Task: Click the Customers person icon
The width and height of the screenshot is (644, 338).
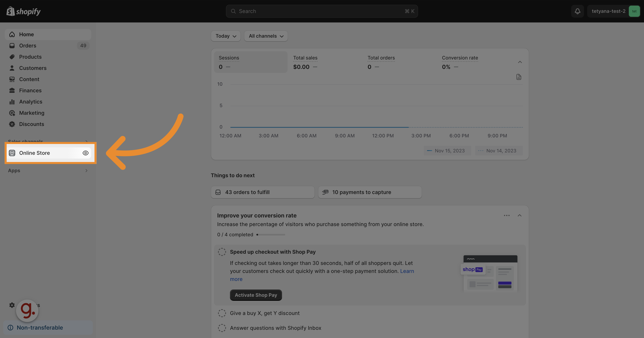Action: [x=12, y=68]
